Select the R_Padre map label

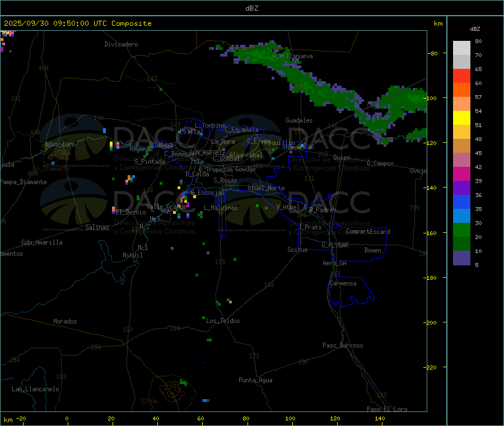pyautogui.click(x=321, y=210)
